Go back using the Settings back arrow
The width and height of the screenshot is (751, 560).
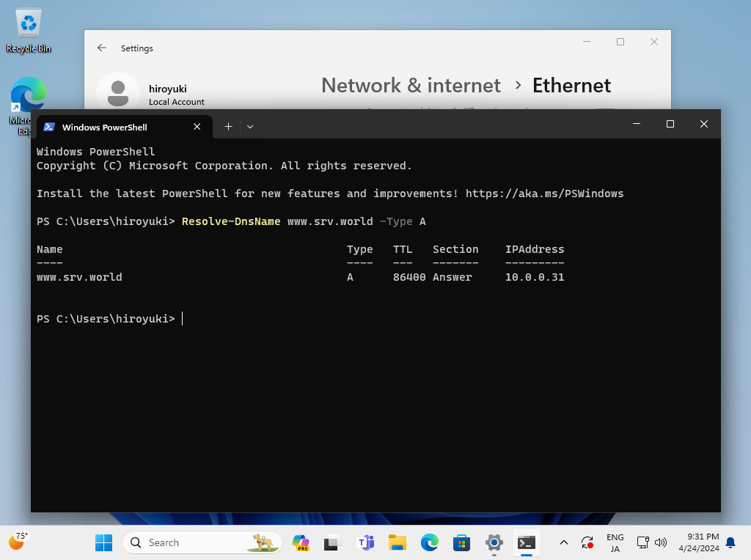[x=102, y=48]
